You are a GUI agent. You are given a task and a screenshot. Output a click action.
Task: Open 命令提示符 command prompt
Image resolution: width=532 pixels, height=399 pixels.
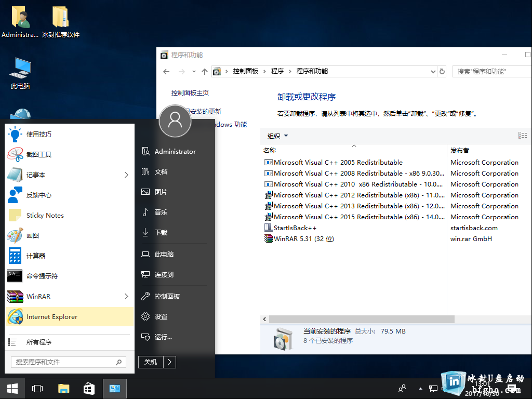point(70,276)
